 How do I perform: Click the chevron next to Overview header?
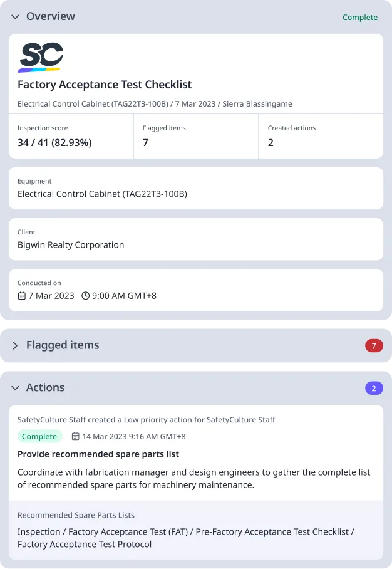tap(15, 17)
